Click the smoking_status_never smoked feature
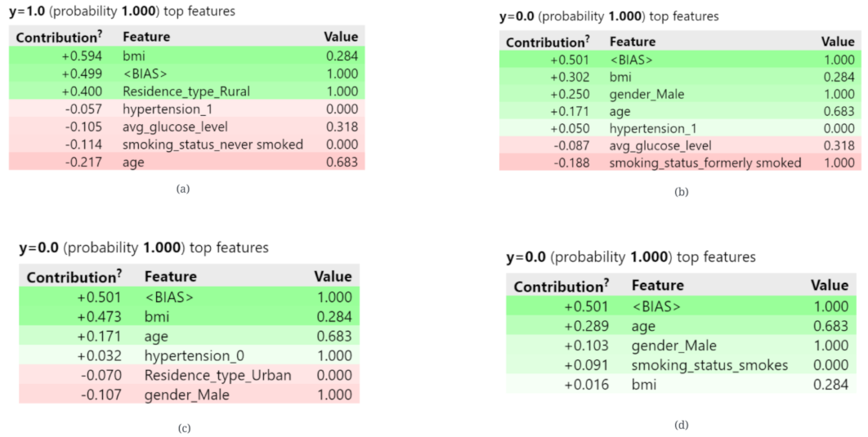Viewport: 868px width, 437px height. [213, 145]
